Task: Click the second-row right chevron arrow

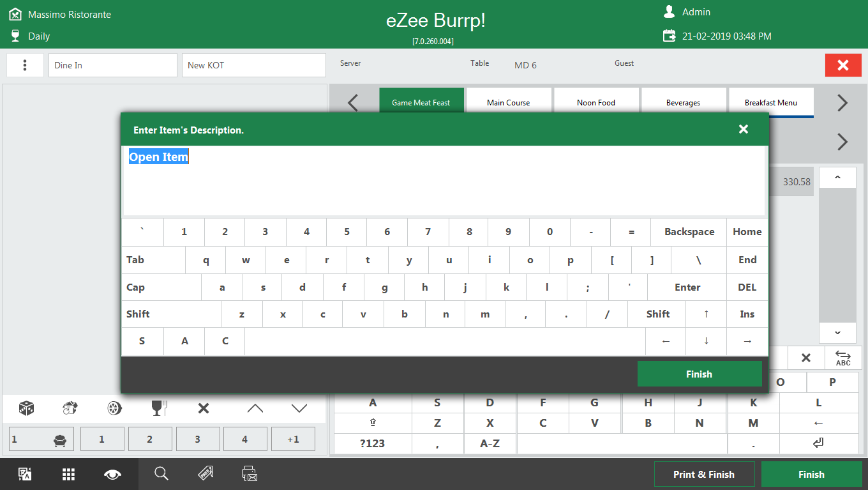Action: (842, 141)
